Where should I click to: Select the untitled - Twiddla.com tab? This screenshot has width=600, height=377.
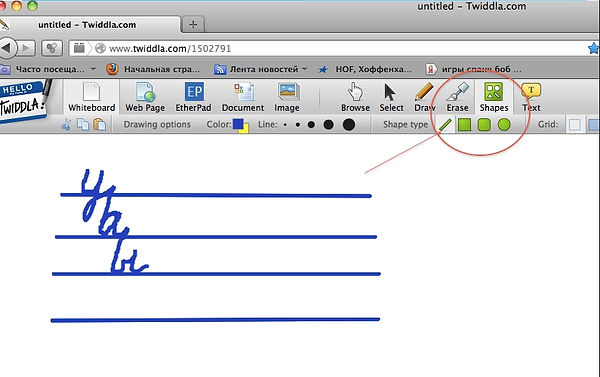[x=87, y=24]
